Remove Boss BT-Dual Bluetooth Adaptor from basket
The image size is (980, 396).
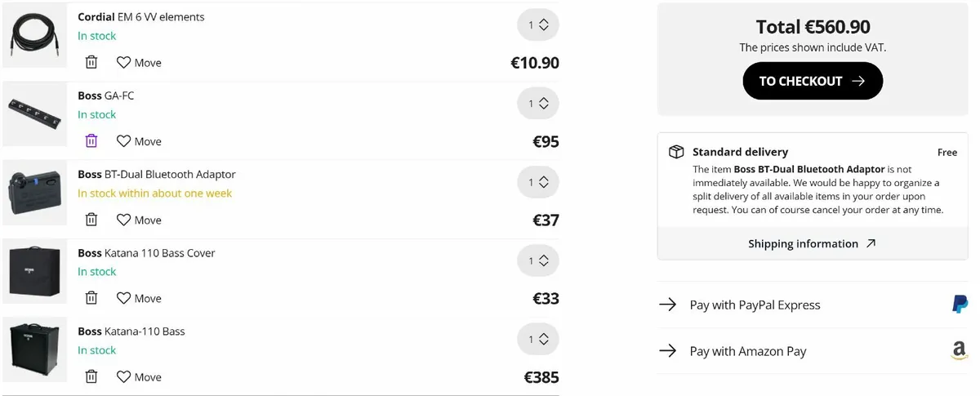(x=91, y=220)
